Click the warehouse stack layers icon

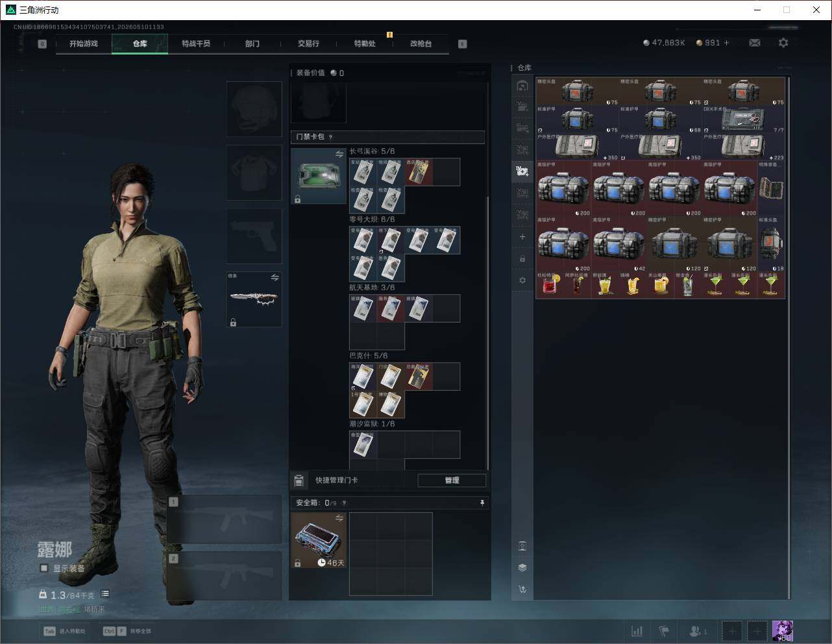[522, 567]
